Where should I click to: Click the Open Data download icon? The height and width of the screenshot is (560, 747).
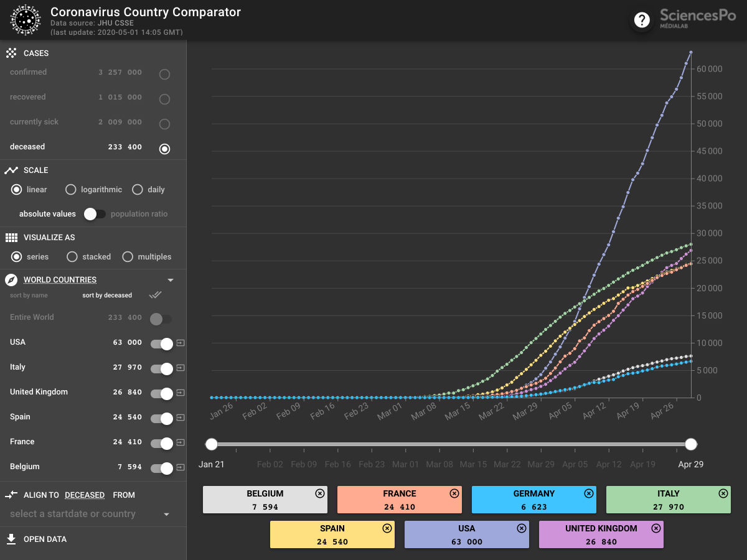[x=11, y=539]
